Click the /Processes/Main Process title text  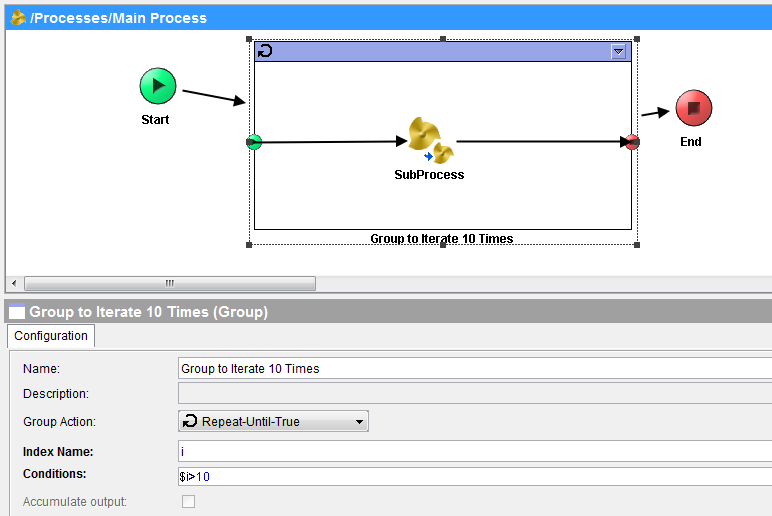[118, 18]
